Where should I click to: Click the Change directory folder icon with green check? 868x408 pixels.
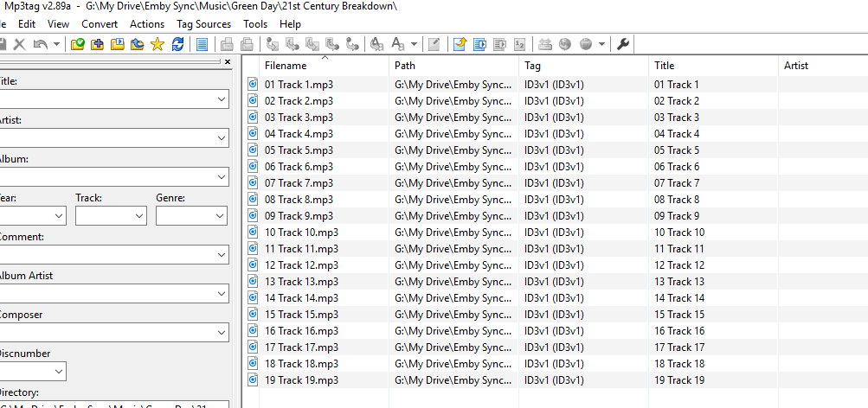[x=78, y=44]
